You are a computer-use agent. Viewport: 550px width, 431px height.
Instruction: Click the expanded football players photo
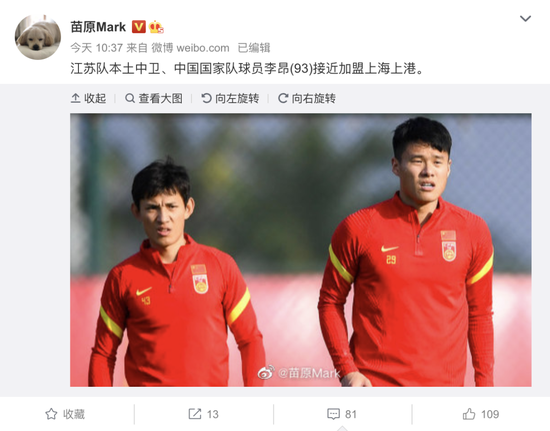301,250
